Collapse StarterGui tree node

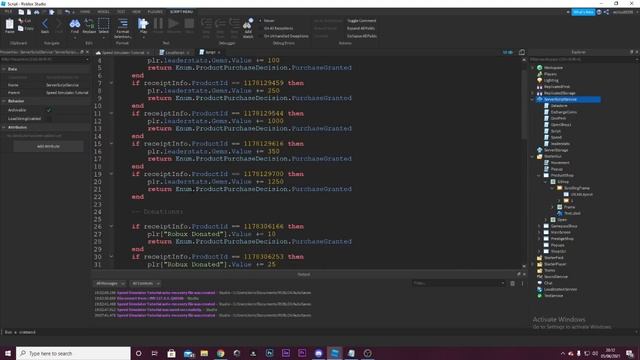(x=533, y=156)
